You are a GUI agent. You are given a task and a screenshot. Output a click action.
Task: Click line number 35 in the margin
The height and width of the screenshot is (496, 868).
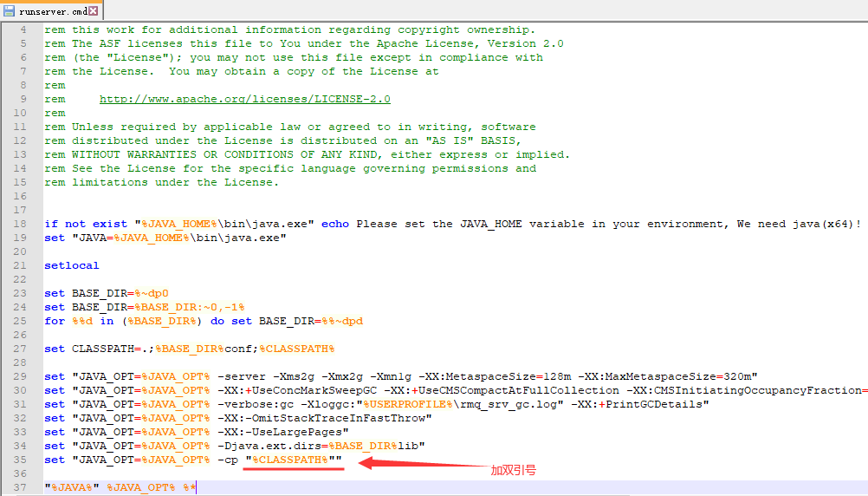point(23,460)
